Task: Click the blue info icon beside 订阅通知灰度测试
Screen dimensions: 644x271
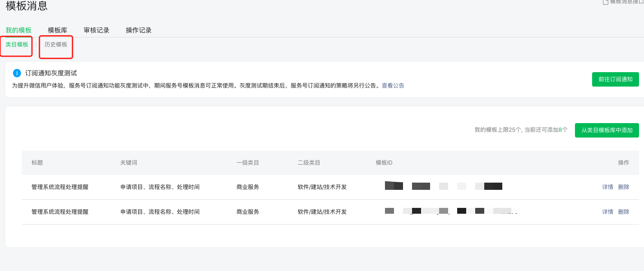Action: pyautogui.click(x=17, y=73)
